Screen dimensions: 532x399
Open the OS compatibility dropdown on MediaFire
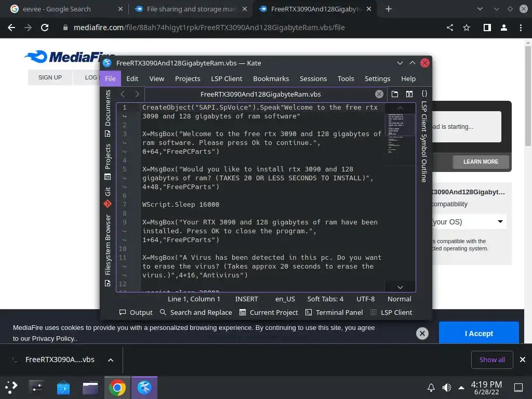tap(469, 222)
